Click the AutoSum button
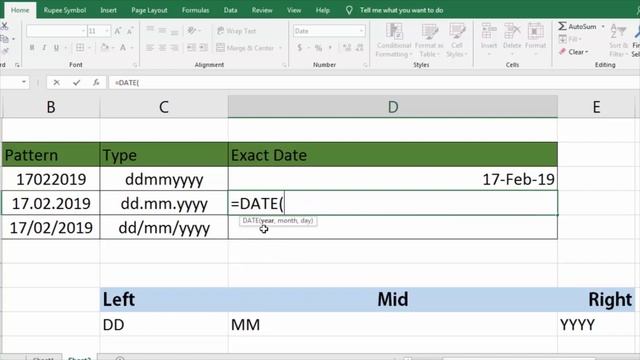Screen dimensions: 640x360 tap(577, 27)
